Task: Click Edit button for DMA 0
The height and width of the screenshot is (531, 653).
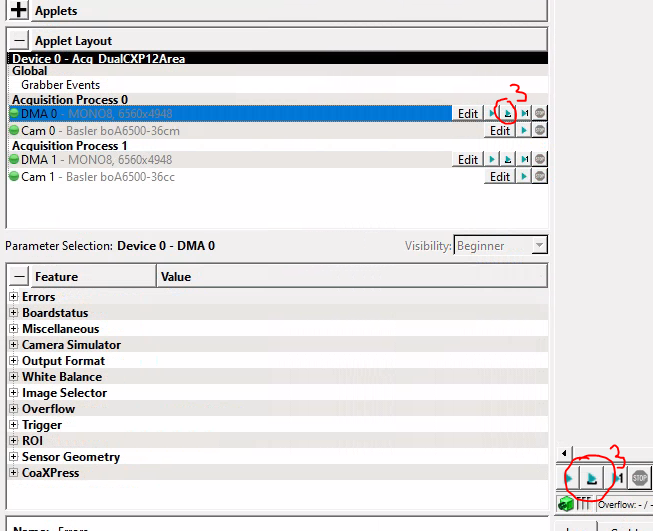Action: pyautogui.click(x=468, y=113)
